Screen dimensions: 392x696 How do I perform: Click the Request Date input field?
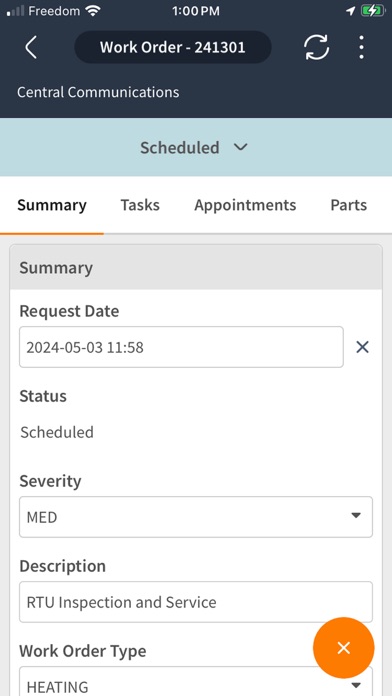pyautogui.click(x=181, y=347)
